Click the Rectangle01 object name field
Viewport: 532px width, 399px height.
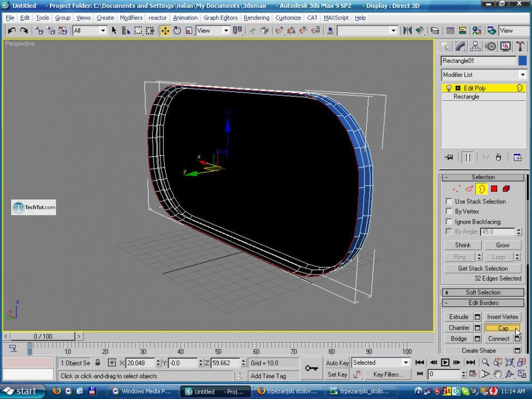[479, 61]
